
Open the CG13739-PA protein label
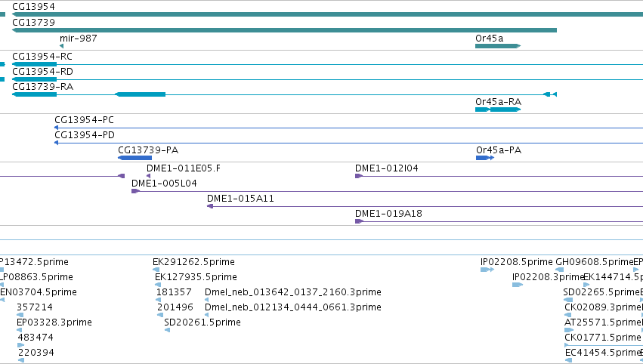pyautogui.click(x=148, y=150)
